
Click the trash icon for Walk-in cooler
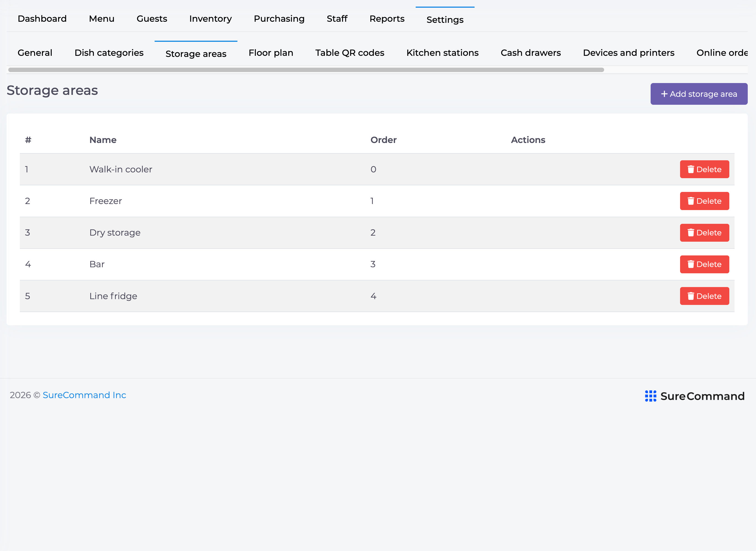pyautogui.click(x=691, y=169)
